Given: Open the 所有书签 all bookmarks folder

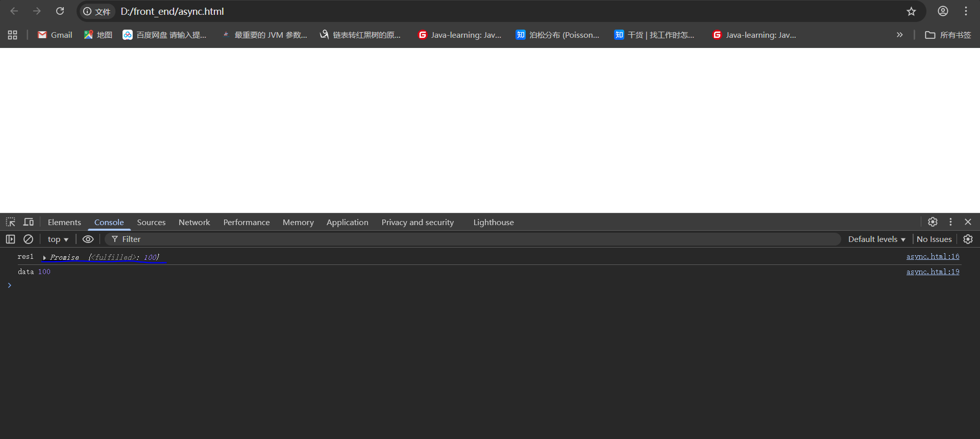Looking at the screenshot, I should point(948,35).
